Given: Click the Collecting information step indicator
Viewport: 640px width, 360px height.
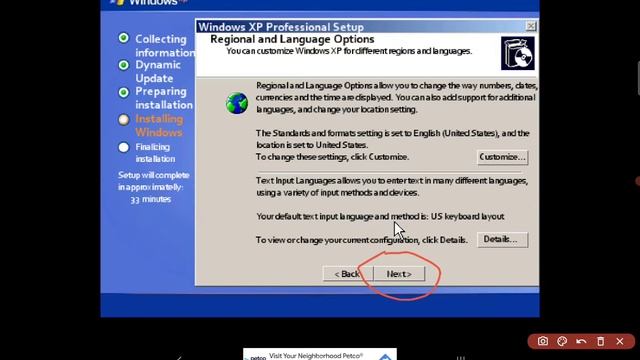Looking at the screenshot, I should pos(124,38).
